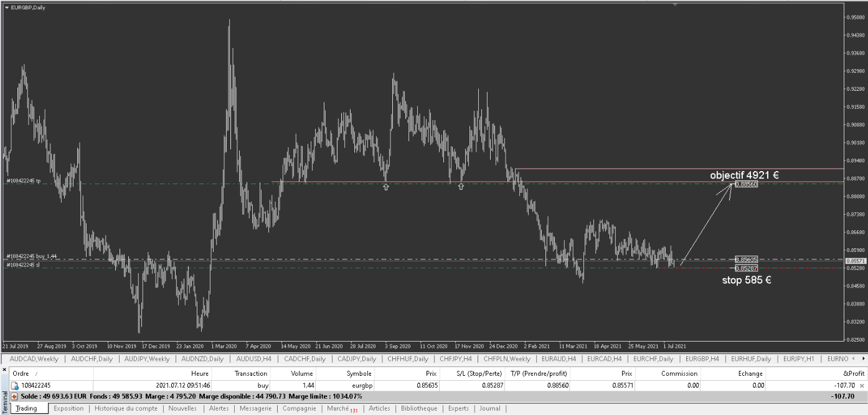Click the second up arrow marker on chart
The height and width of the screenshot is (415, 868).
(x=461, y=187)
